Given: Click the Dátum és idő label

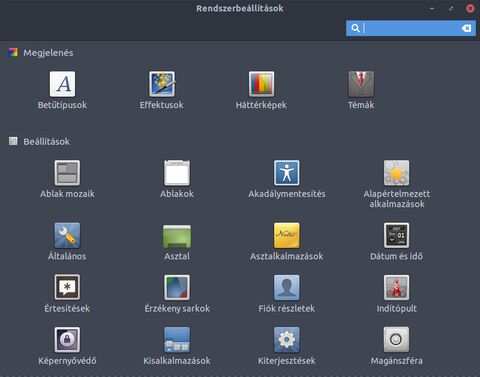Looking at the screenshot, I should click(396, 256).
